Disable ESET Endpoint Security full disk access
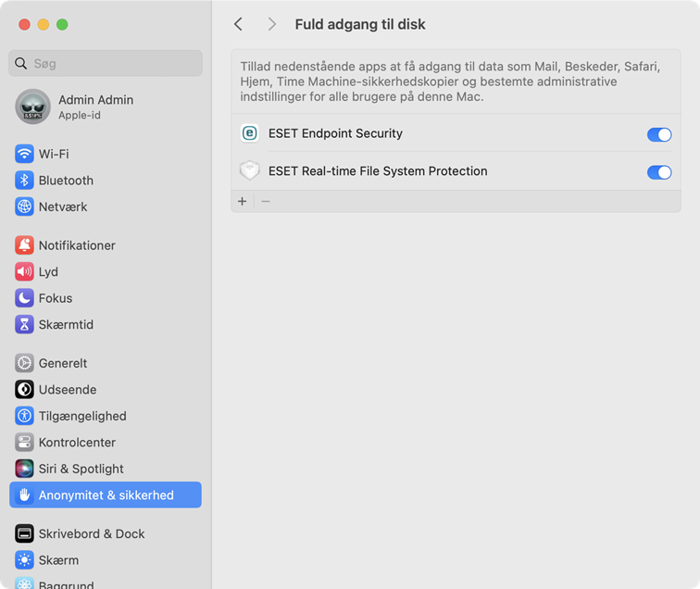 (x=658, y=134)
